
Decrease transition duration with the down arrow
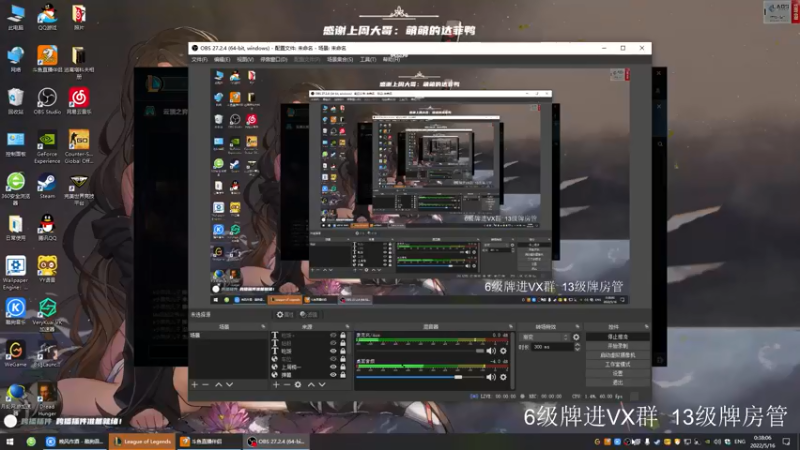point(577,349)
